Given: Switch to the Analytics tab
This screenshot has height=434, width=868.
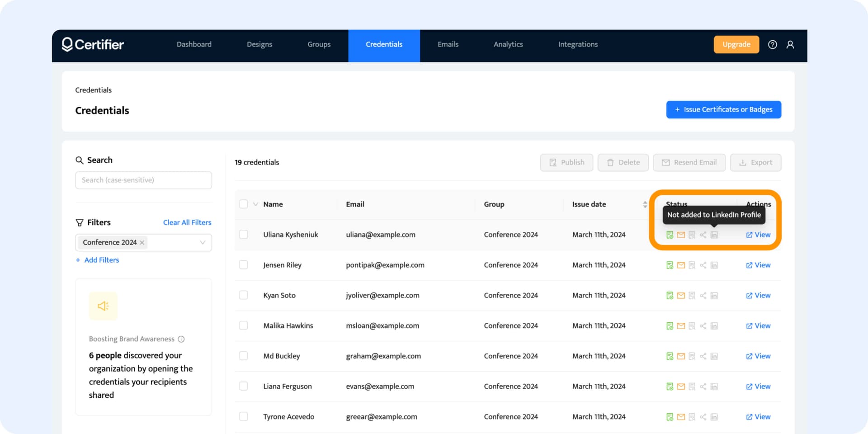Looking at the screenshot, I should point(508,44).
